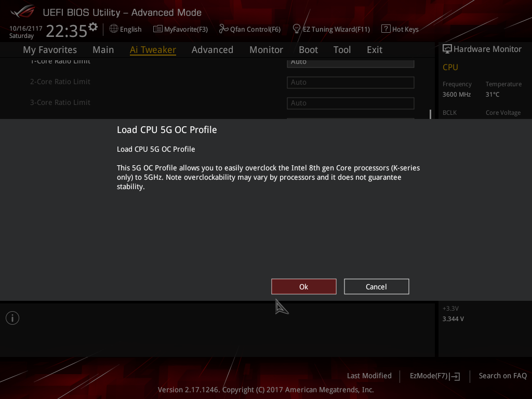
Task: Click the EzMode exit arrow icon
Action: (x=455, y=376)
